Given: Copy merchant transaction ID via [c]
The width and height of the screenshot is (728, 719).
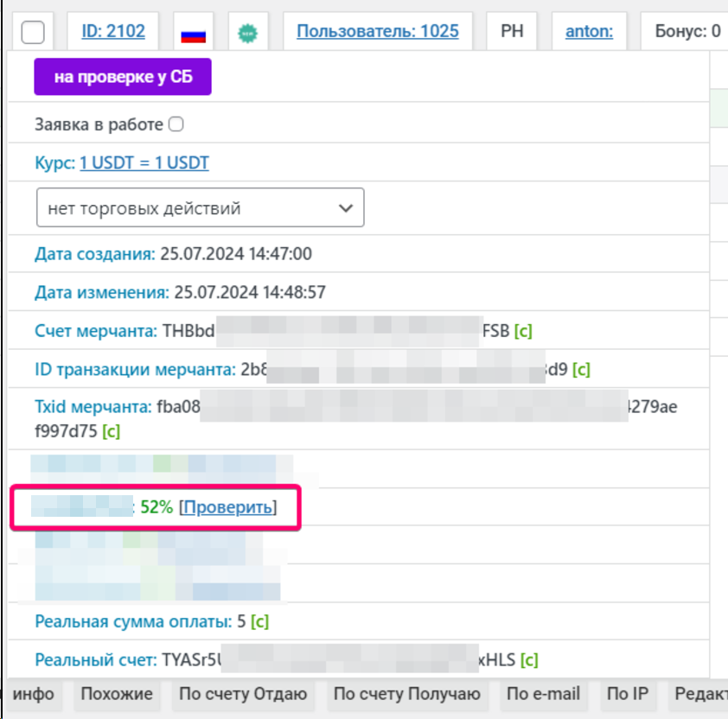Looking at the screenshot, I should click(581, 370).
